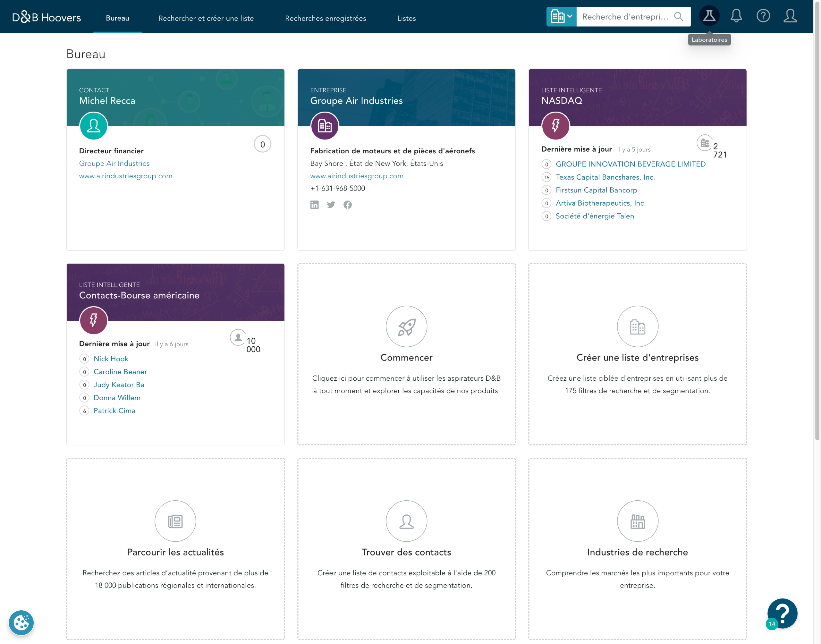This screenshot has width=821, height=644.
Task: Open the floating help widget with badge 14
Action: tap(782, 614)
